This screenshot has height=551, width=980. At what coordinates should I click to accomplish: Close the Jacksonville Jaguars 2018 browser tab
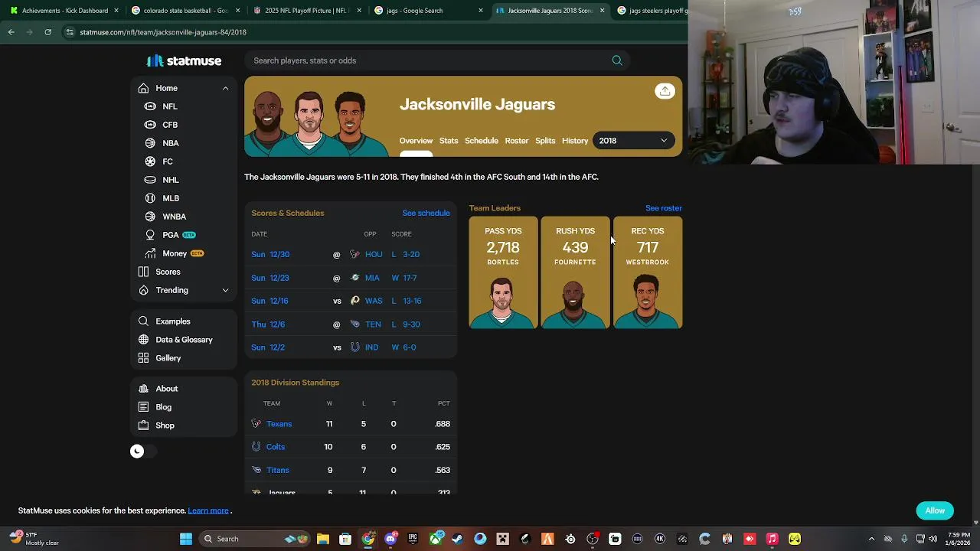[x=602, y=11]
